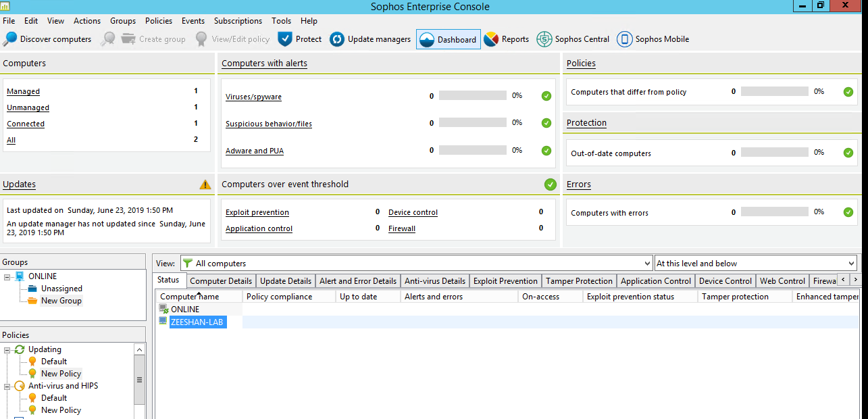Click the Unmanaged computers link
This screenshot has height=419, width=868.
28,107
